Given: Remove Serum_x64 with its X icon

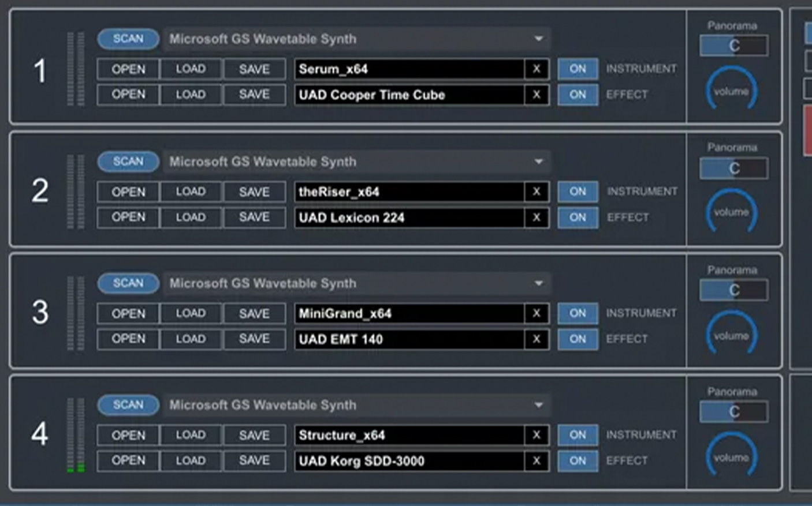Looking at the screenshot, I should point(537,69).
